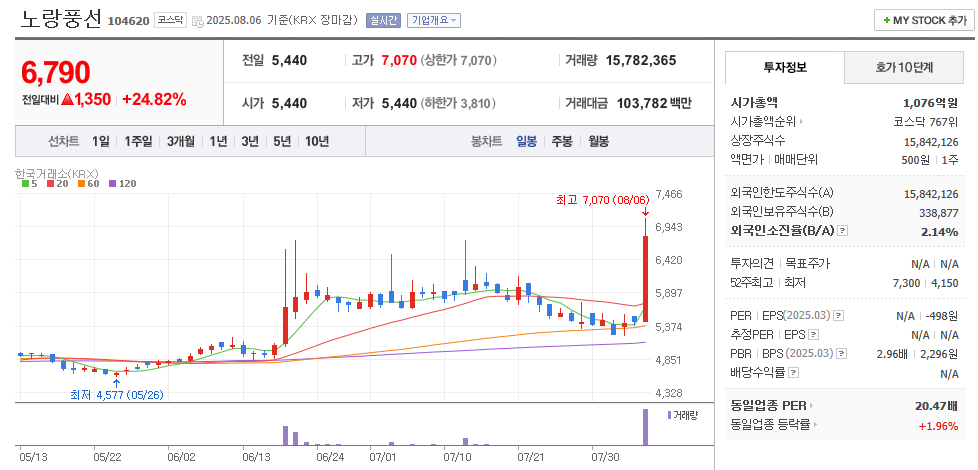This screenshot has width=978, height=470.
Task: Click the arrow icon after 시가총액순위
Action: click(x=801, y=122)
